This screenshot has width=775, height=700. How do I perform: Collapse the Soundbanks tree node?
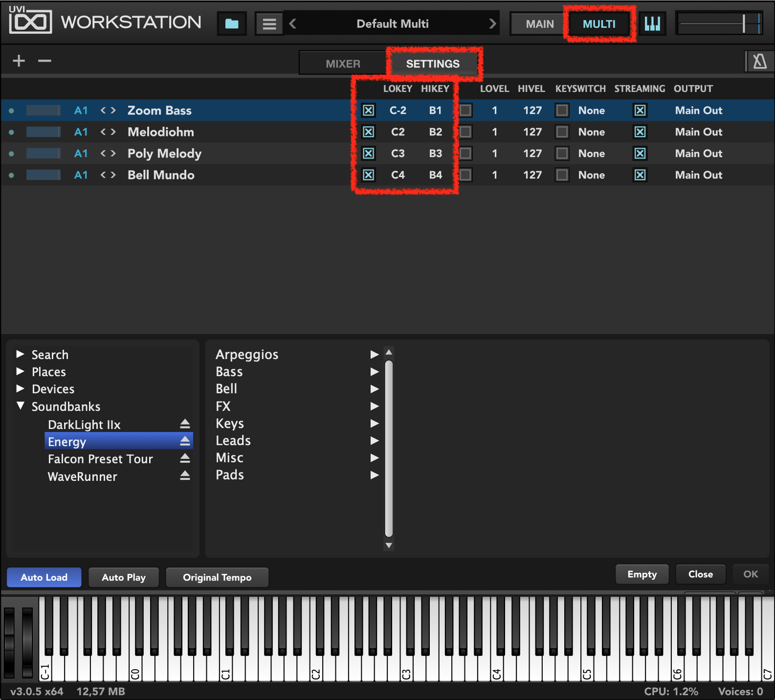point(20,406)
